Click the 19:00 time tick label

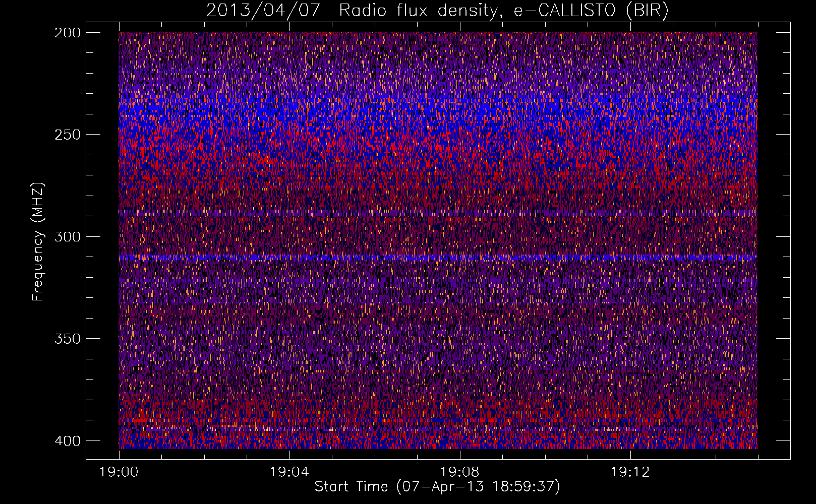(x=119, y=472)
